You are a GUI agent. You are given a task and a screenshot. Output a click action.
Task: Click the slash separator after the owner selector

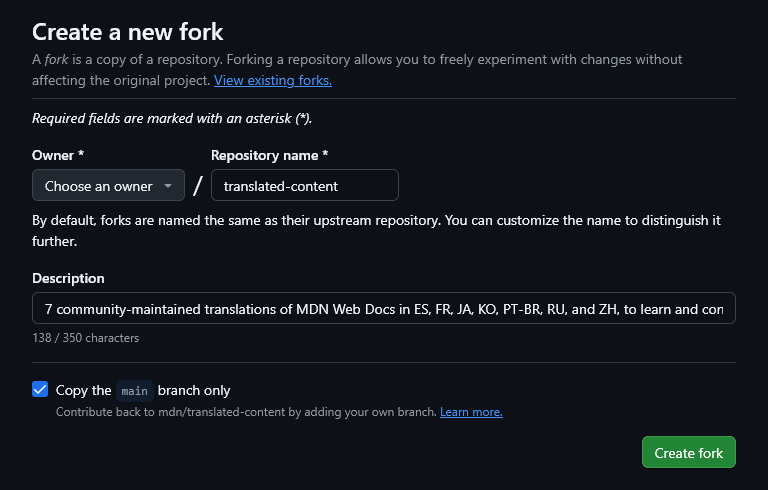click(x=198, y=186)
